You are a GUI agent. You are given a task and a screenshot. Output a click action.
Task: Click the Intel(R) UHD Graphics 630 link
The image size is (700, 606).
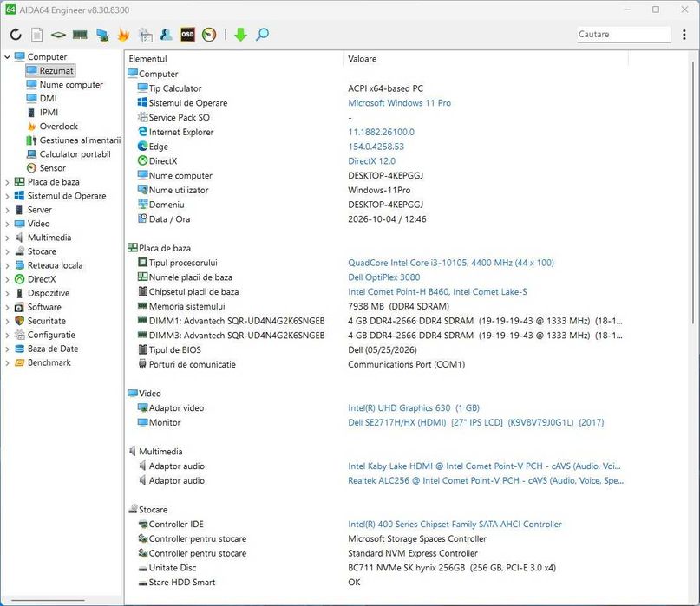point(414,407)
